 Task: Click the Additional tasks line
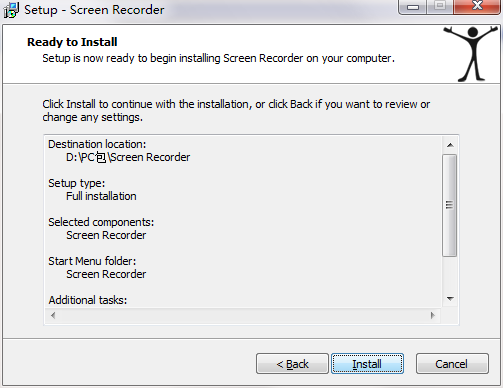[88, 300]
